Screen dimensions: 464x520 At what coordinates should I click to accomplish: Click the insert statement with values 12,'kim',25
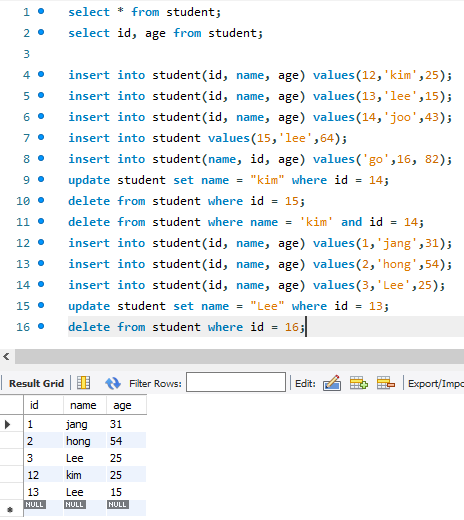coord(260,75)
